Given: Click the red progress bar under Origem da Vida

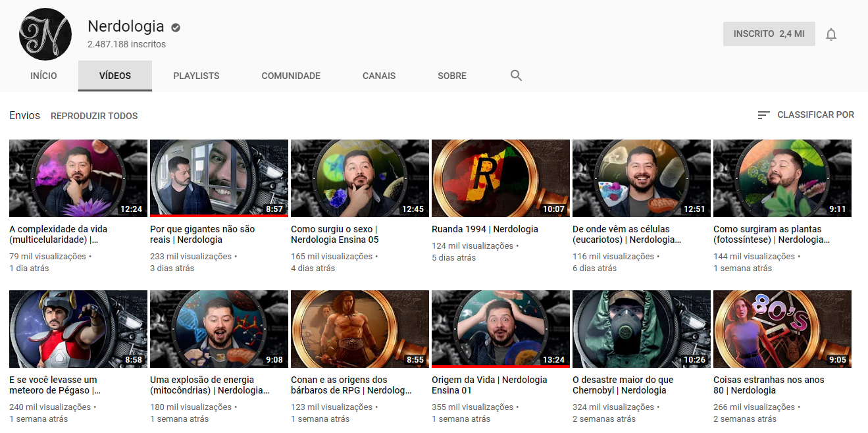Looking at the screenshot, I should coord(501,367).
